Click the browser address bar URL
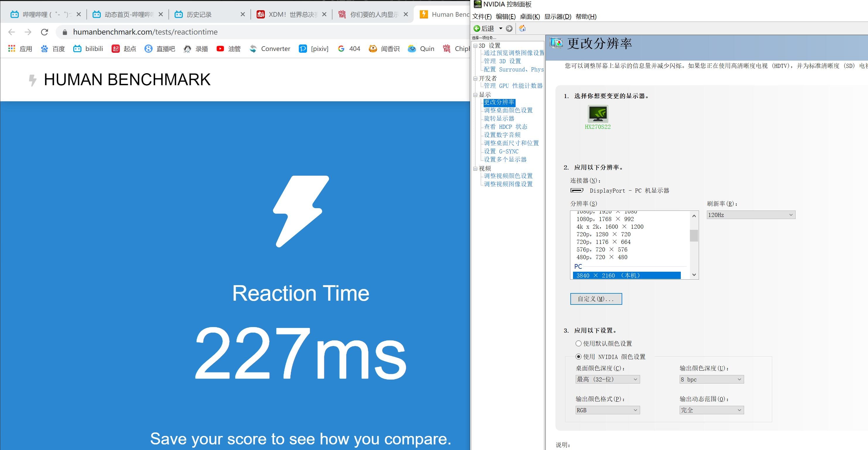The height and width of the screenshot is (450, 868). coord(145,32)
